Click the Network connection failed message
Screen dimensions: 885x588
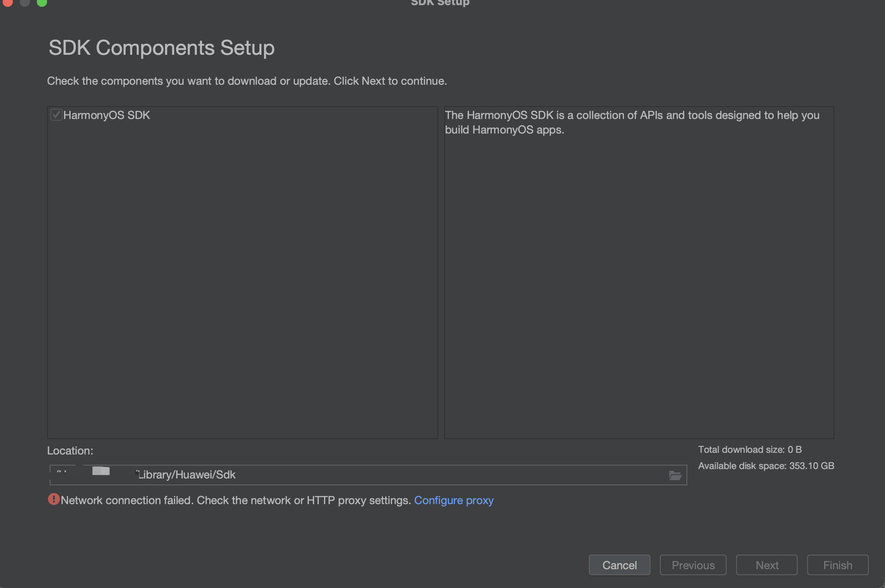tap(236, 500)
